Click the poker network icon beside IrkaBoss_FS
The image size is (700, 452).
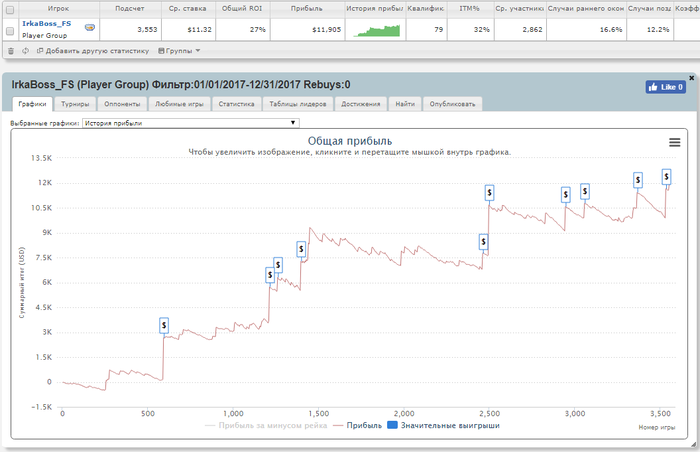click(x=90, y=27)
